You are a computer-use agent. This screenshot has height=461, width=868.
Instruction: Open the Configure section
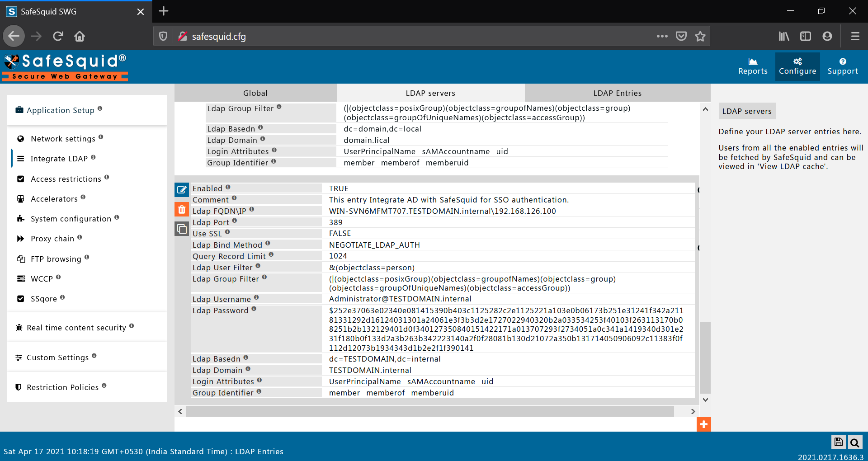click(797, 66)
